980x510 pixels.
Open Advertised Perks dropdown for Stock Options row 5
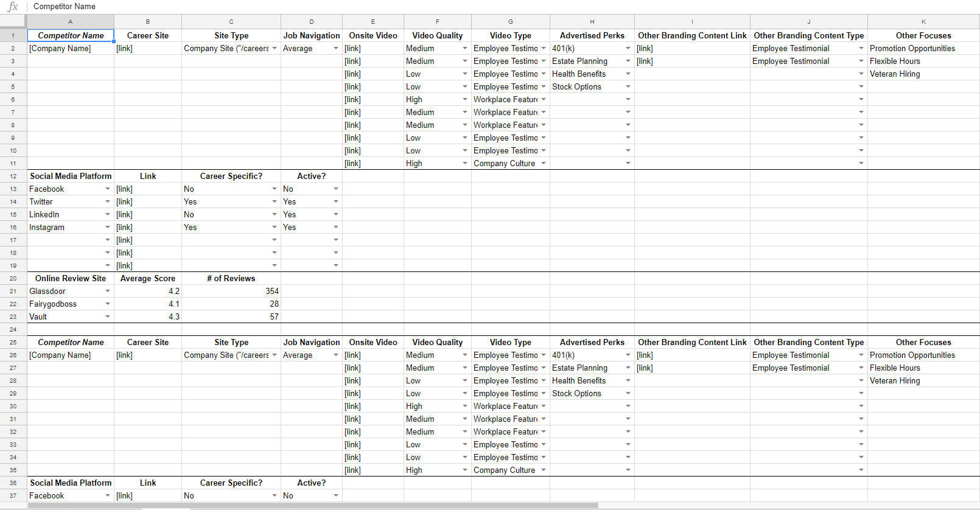(628, 86)
